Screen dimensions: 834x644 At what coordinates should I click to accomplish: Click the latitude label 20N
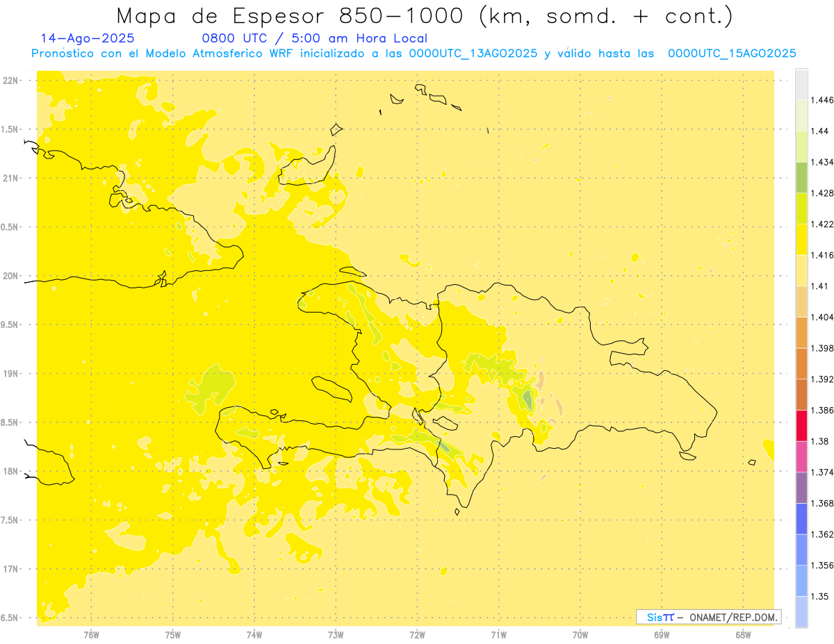10,276
